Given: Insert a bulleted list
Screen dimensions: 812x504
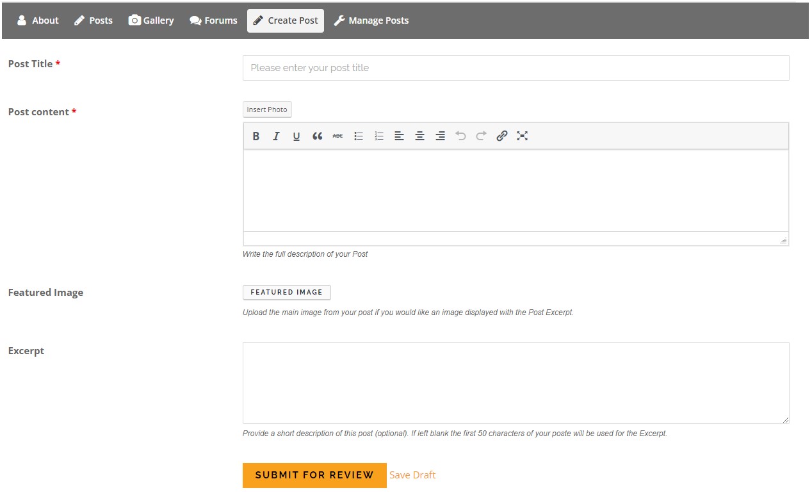Looking at the screenshot, I should pyautogui.click(x=359, y=136).
